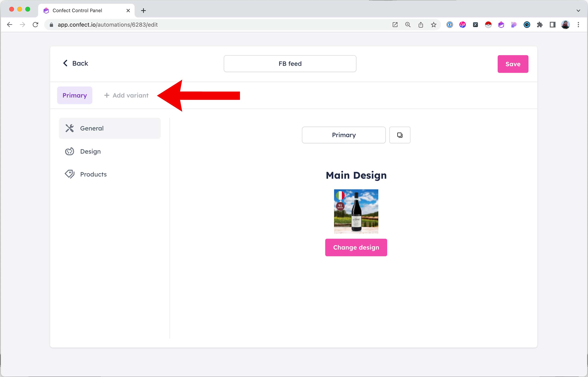Image resolution: width=588 pixels, height=377 pixels.
Task: Open the LastPass extension
Action: (462, 25)
